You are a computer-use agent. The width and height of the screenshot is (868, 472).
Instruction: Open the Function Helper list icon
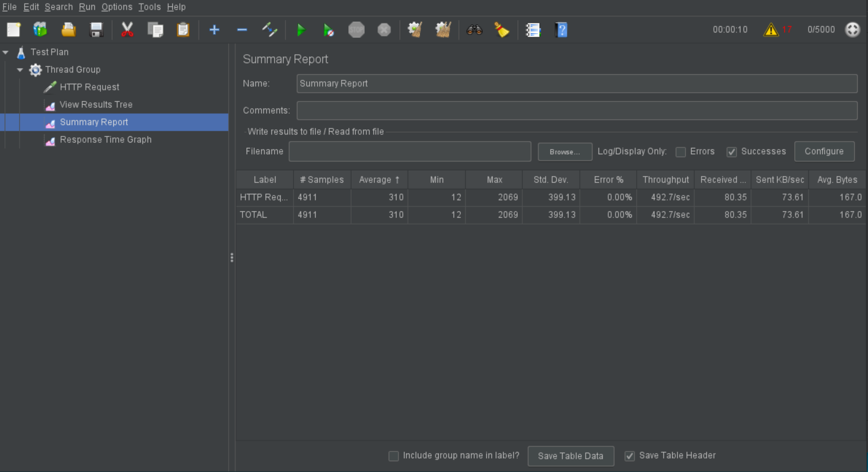point(533,30)
